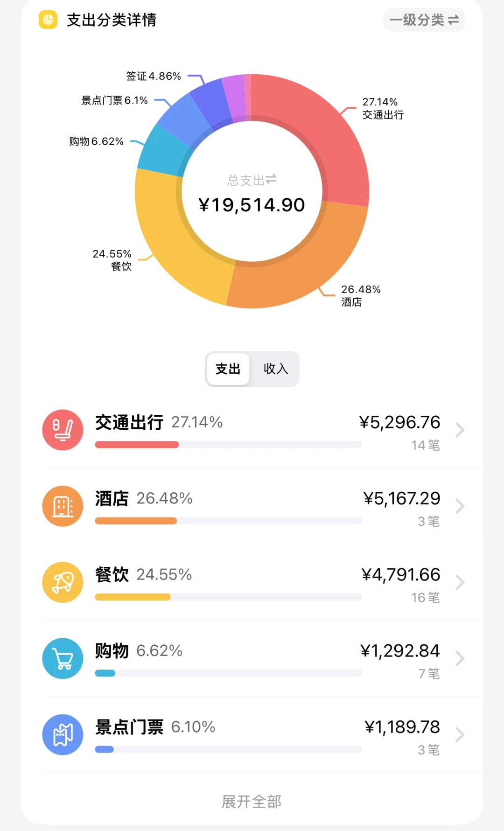Tap 展开全部 to show all categories
Image resolution: width=504 pixels, height=831 pixels.
[x=252, y=802]
